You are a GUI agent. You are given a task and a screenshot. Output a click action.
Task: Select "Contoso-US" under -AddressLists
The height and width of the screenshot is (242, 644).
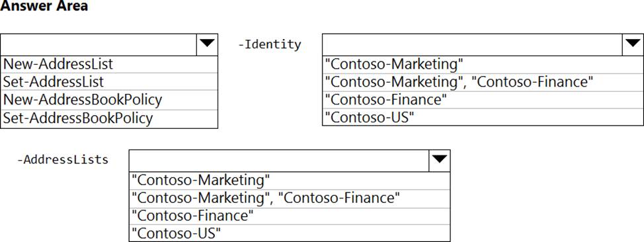click(x=290, y=233)
